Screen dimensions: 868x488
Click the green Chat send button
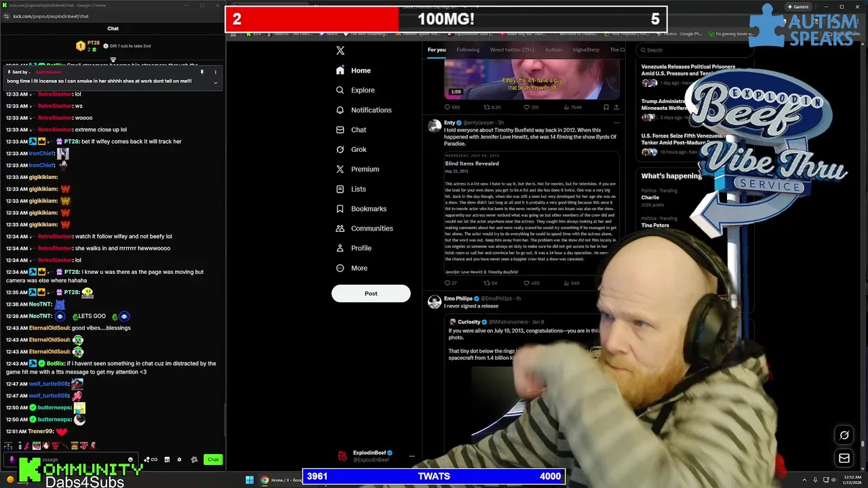coord(213,460)
